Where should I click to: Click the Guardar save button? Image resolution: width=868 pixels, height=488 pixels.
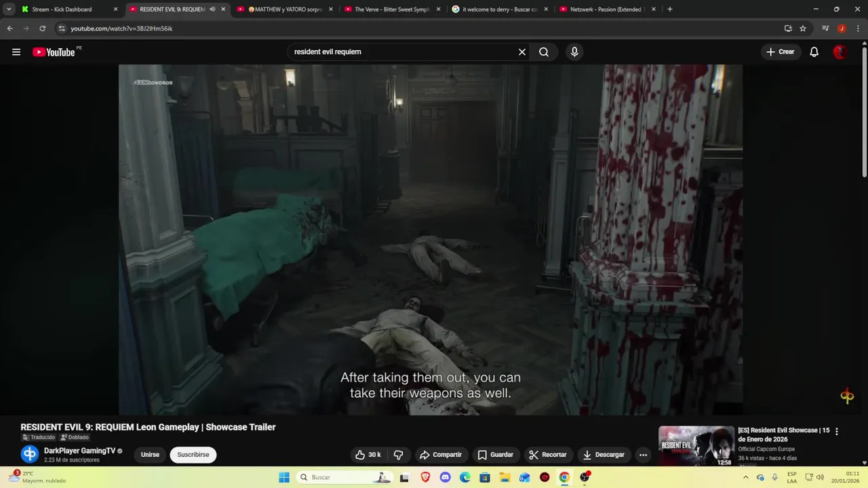coord(496,455)
